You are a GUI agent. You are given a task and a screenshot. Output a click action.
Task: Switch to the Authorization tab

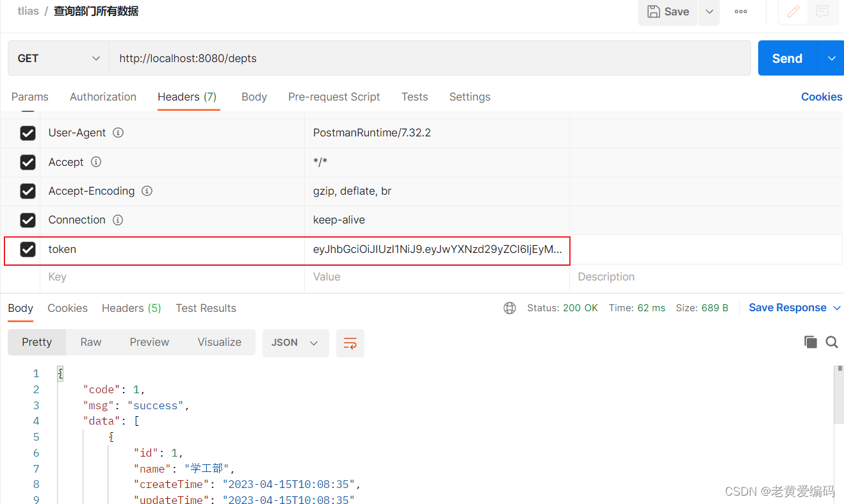102,97
